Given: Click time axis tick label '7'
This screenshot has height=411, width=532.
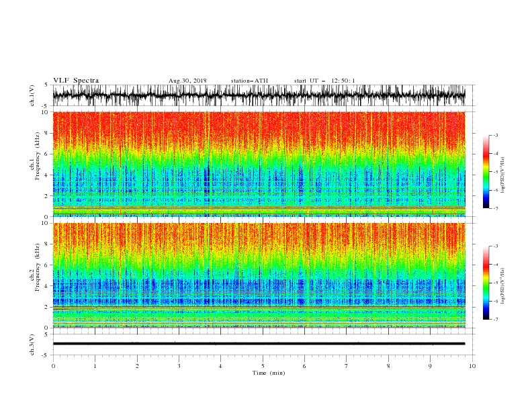Looking at the screenshot, I should [x=347, y=366].
